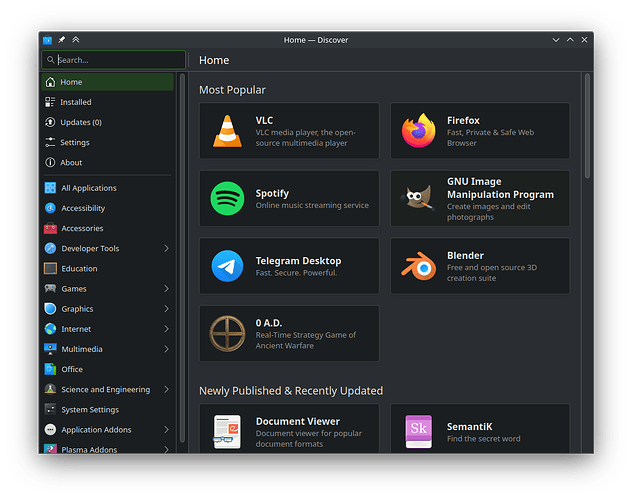Click inside the Search field
This screenshot has height=500, width=633.
(113, 60)
